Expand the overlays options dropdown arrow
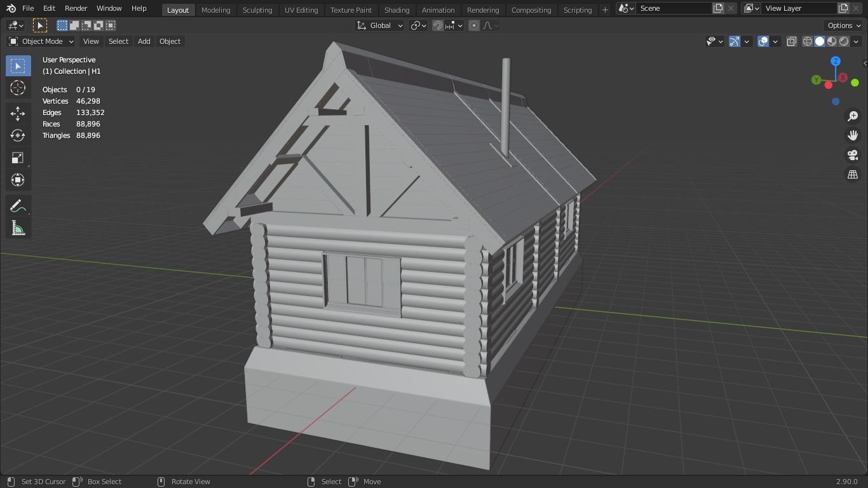This screenshot has width=868, height=488. (x=775, y=41)
